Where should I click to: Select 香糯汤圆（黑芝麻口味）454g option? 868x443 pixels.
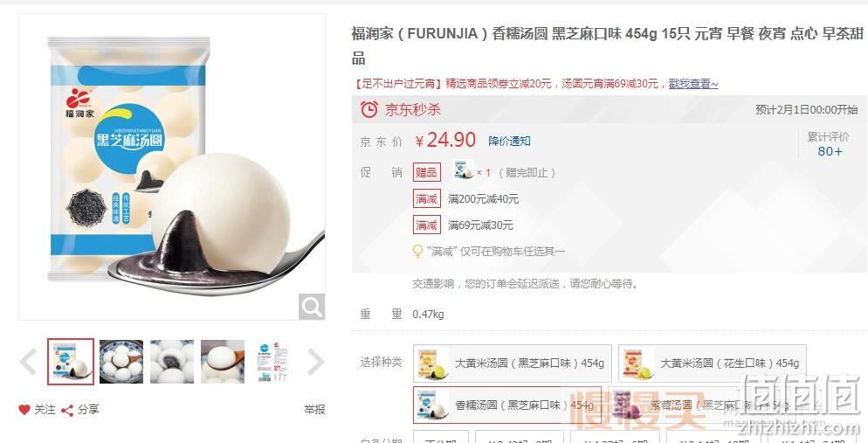coord(507,405)
